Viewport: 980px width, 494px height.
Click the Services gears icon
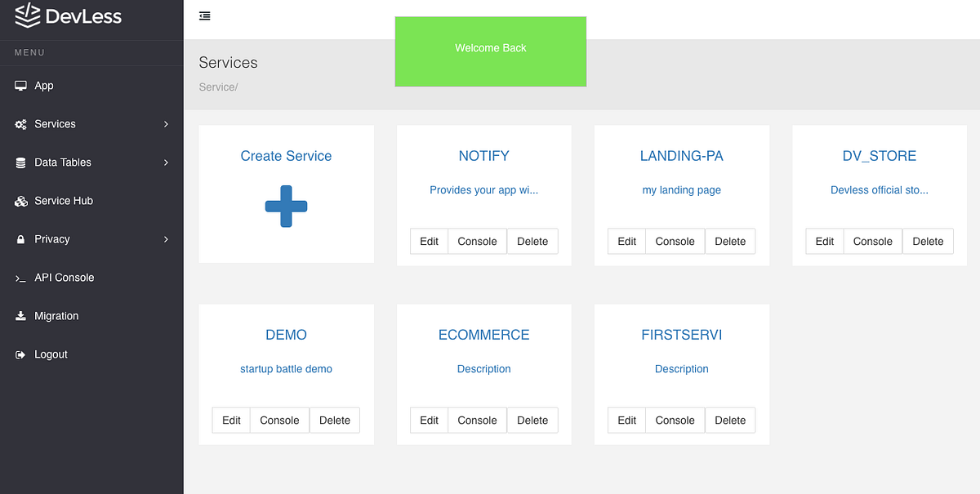[20, 123]
